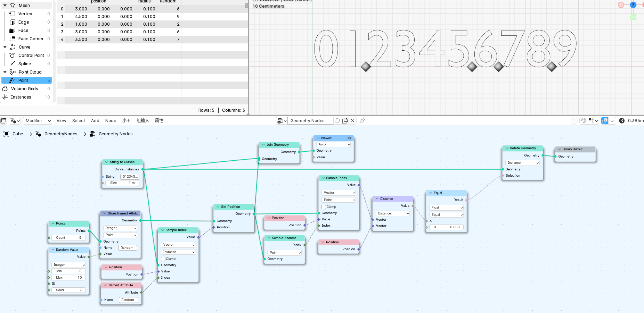Open the Select menu

[79, 121]
